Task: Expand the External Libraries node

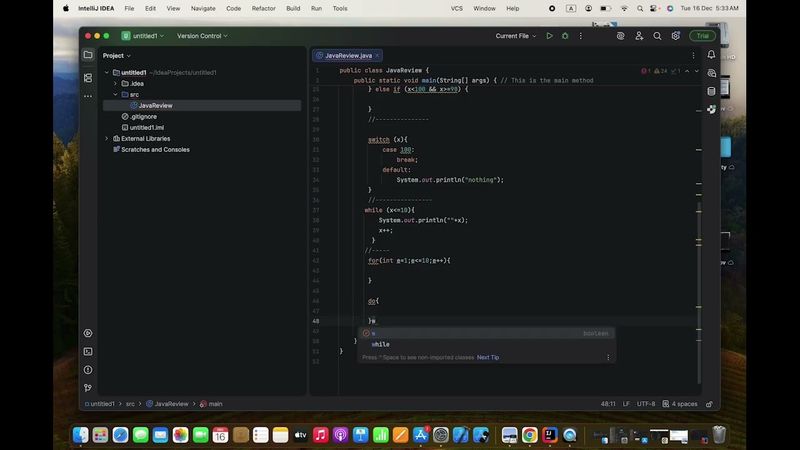Action: point(107,138)
